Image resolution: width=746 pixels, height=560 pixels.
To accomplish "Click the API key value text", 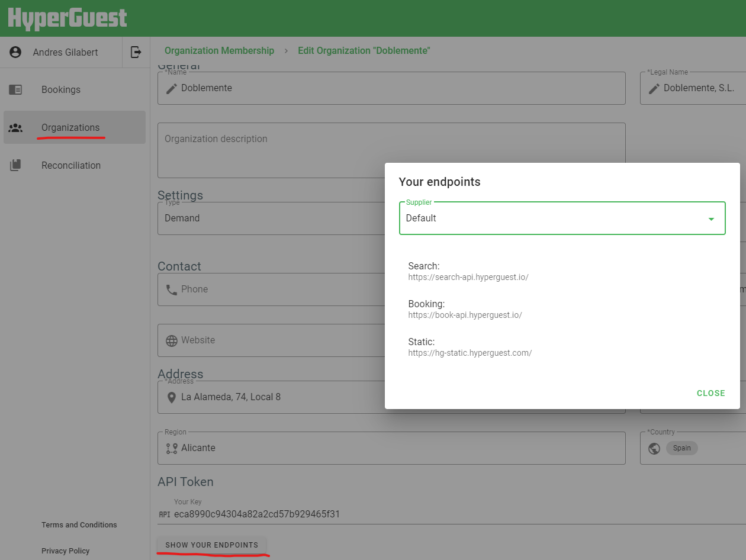I will click(x=257, y=514).
